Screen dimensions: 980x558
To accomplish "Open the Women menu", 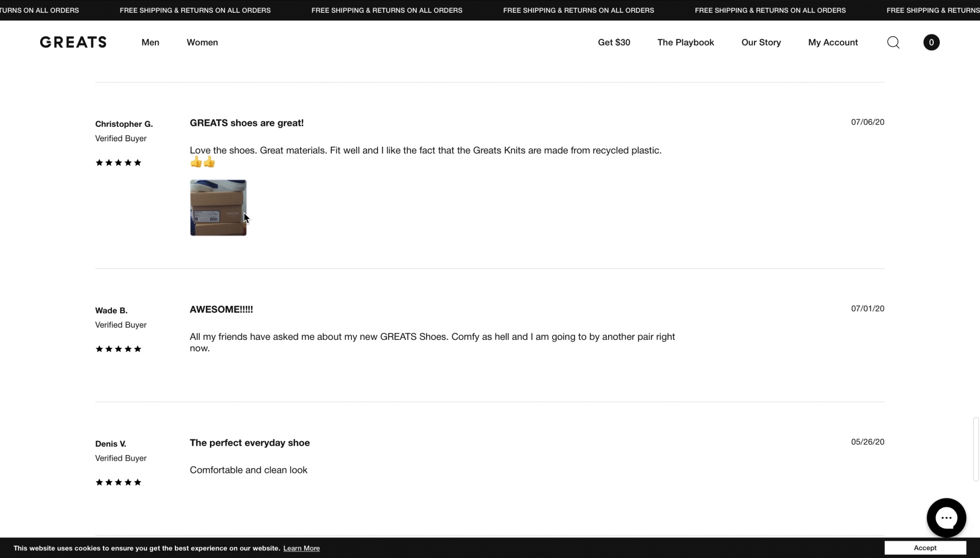I will (202, 42).
